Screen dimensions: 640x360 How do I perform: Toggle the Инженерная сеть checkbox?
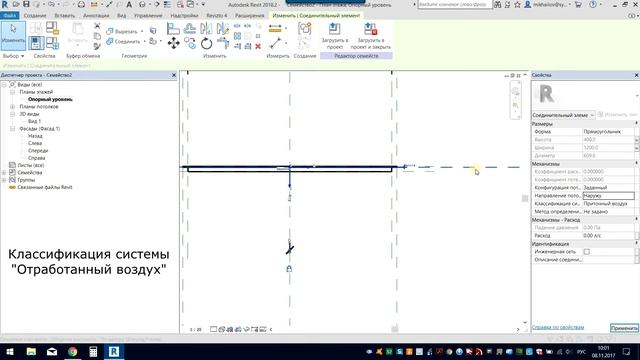(587, 252)
